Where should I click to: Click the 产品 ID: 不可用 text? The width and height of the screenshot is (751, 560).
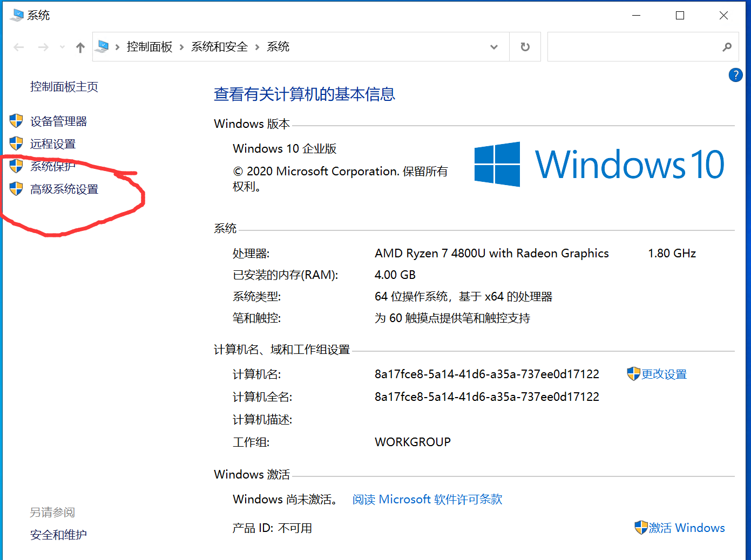(x=273, y=528)
